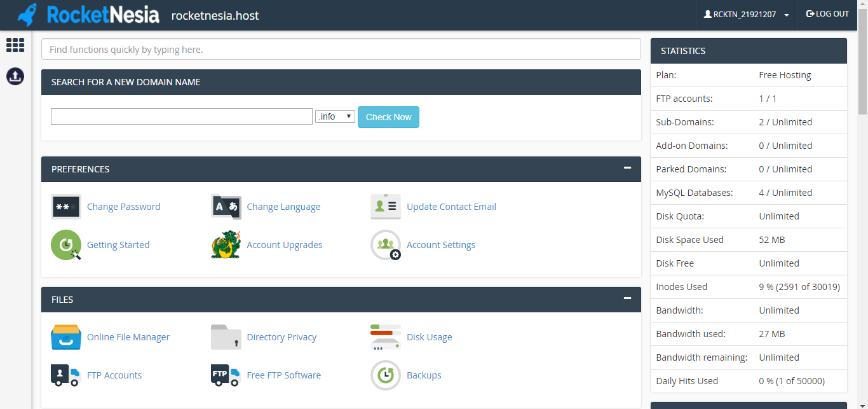
Task: Click the grid icon in the left sidebar
Action: (15, 45)
